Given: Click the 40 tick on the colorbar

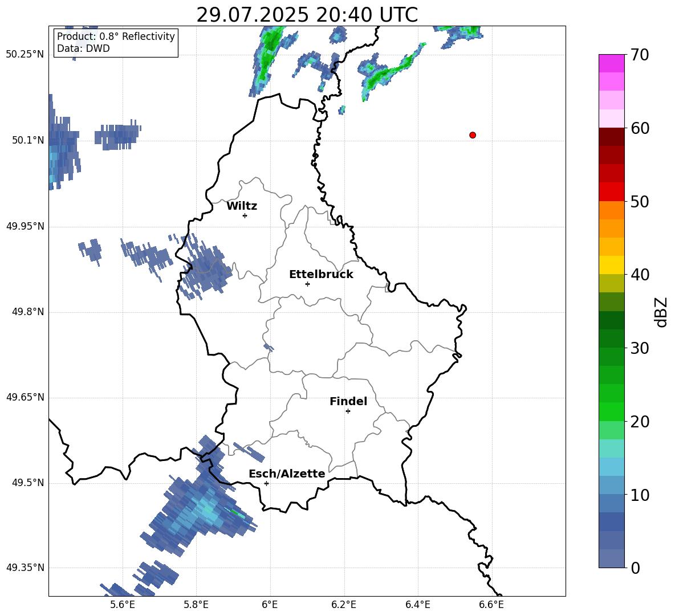Looking at the screenshot, I should click(x=640, y=275).
